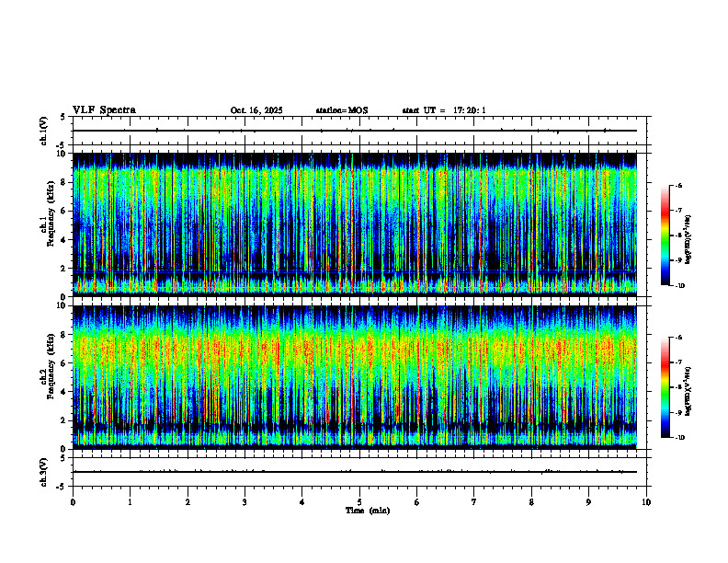Screen dimensions: 728x563
Task: Click inside the ch.1 spectrogram plot
Action: (355, 224)
